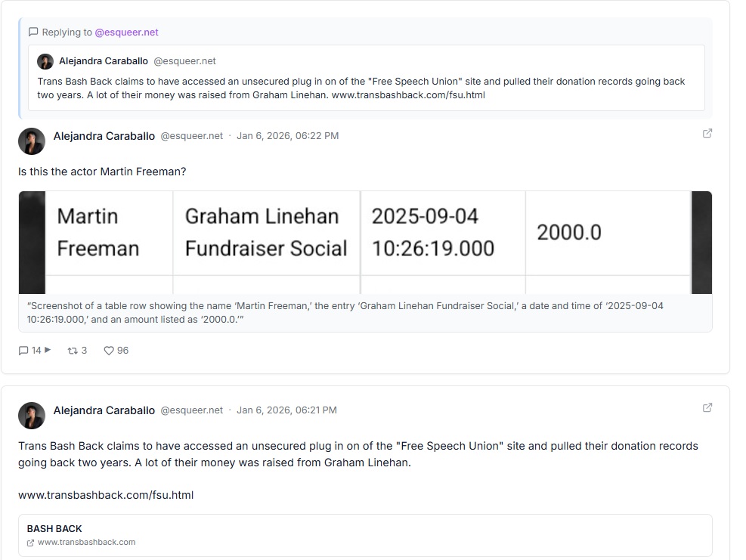Screen dimensions: 746x560
Task: Click author name Alejandra Caraballo on 06:22 post
Action: (x=104, y=136)
